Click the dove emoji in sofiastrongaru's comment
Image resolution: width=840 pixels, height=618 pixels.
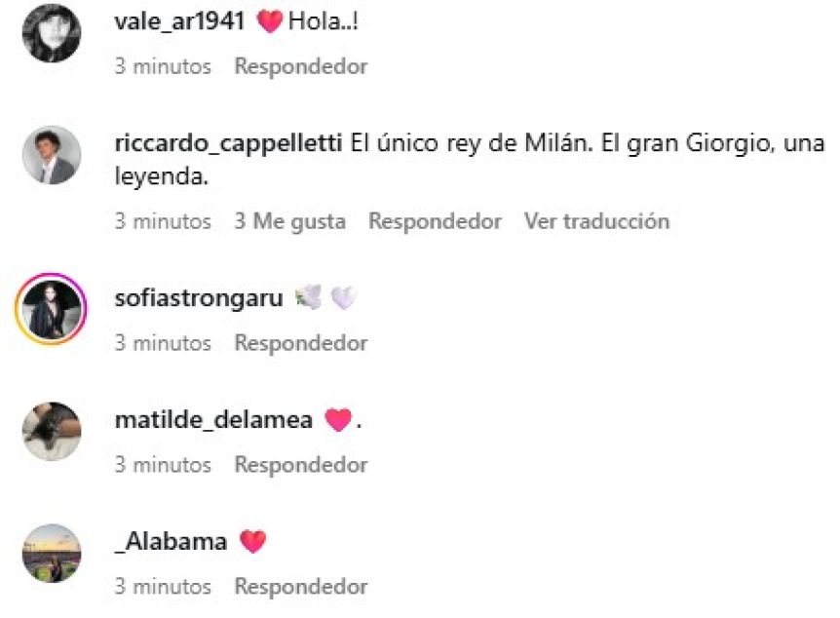309,297
